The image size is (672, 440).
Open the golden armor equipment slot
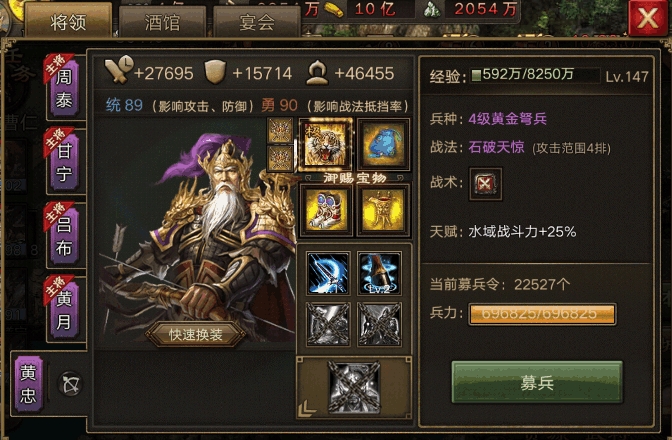point(383,210)
